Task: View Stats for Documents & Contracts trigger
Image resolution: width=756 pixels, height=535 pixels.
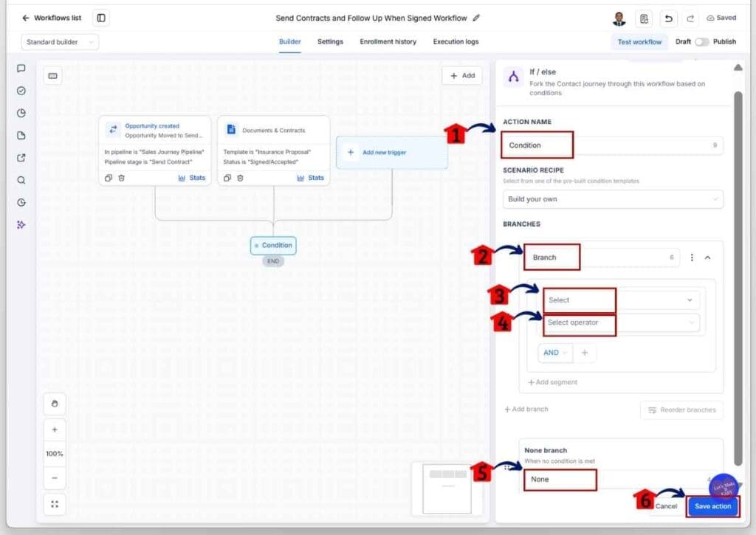Action: (x=311, y=178)
